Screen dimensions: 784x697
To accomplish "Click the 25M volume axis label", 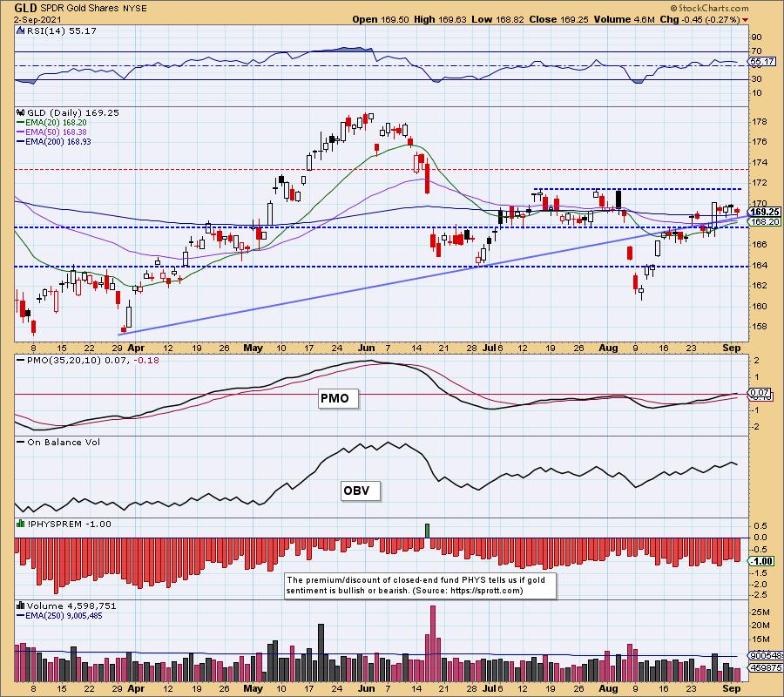I will click(760, 612).
